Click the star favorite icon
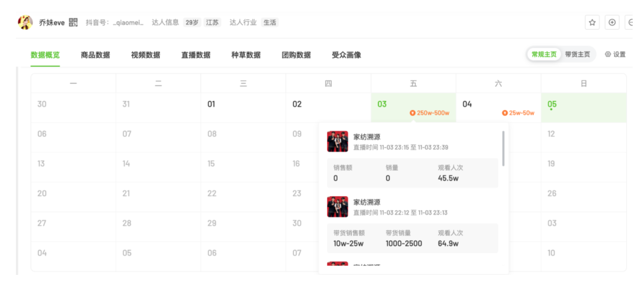 pyautogui.click(x=592, y=22)
